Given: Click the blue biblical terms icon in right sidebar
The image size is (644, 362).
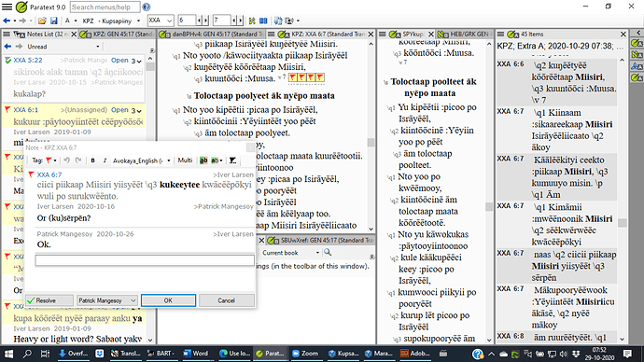Looking at the screenshot, I should tap(637, 66).
